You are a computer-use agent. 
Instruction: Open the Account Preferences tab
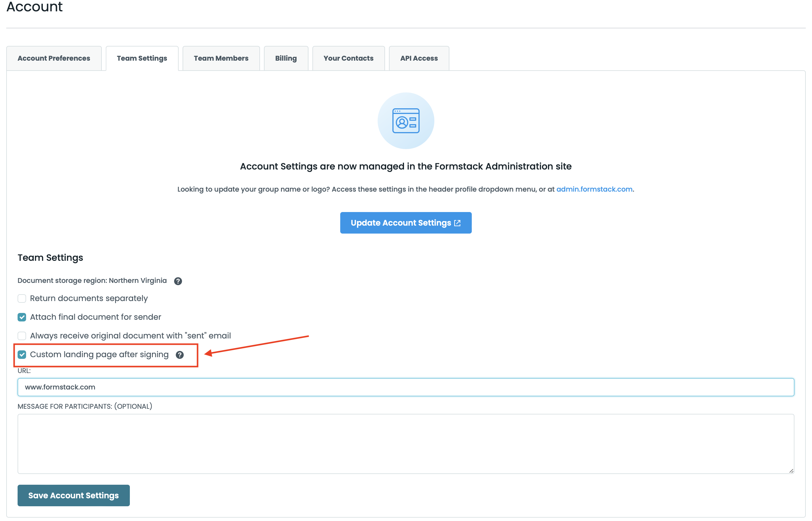click(x=54, y=58)
